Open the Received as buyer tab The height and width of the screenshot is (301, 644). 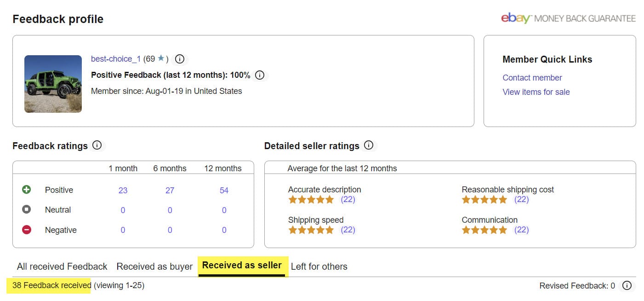click(154, 266)
